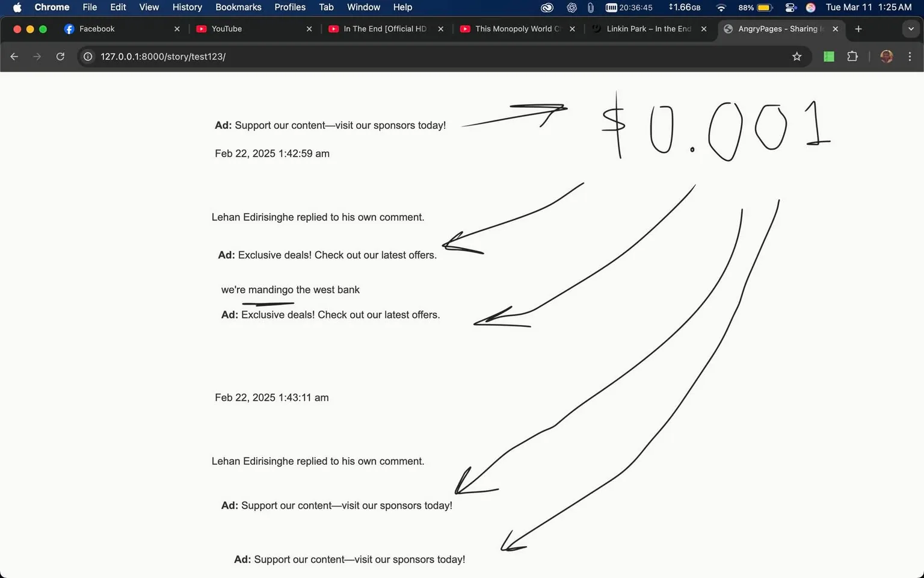
Task: Open Chrome's three-dot menu
Action: click(x=910, y=57)
